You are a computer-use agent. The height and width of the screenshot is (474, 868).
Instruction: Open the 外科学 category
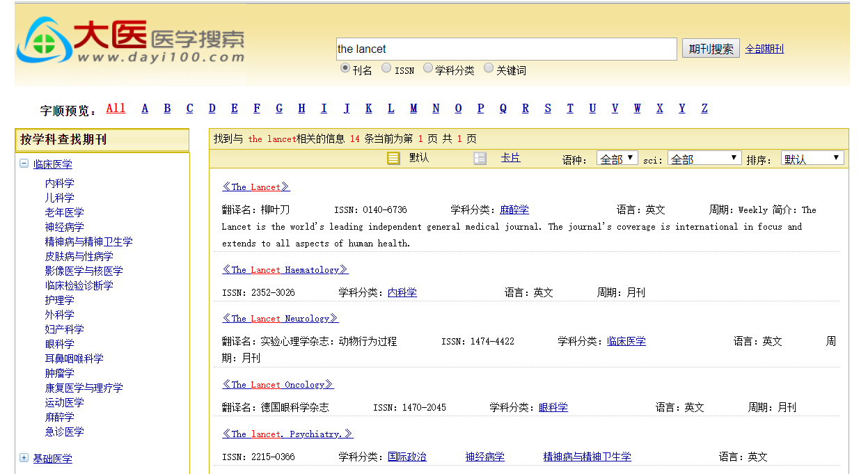pyautogui.click(x=60, y=315)
